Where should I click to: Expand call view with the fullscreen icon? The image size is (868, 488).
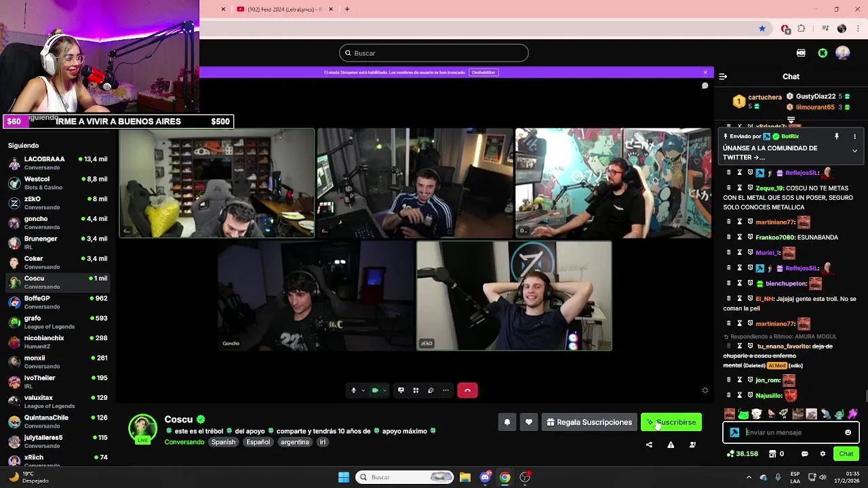coord(705,390)
